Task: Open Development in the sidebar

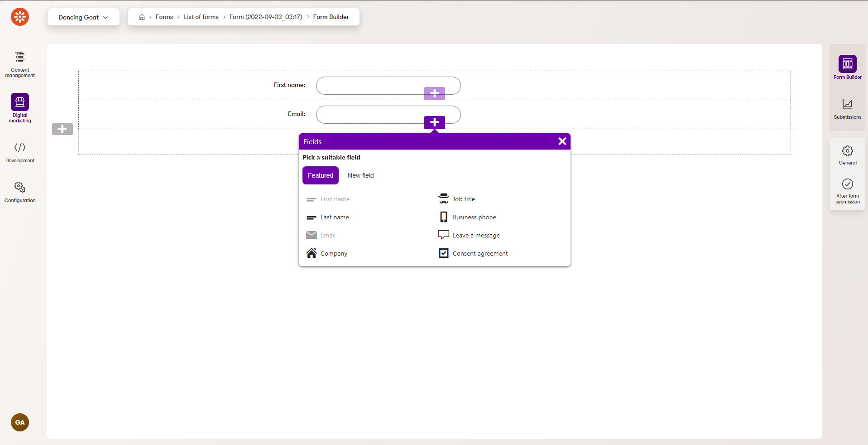Action: tap(20, 153)
